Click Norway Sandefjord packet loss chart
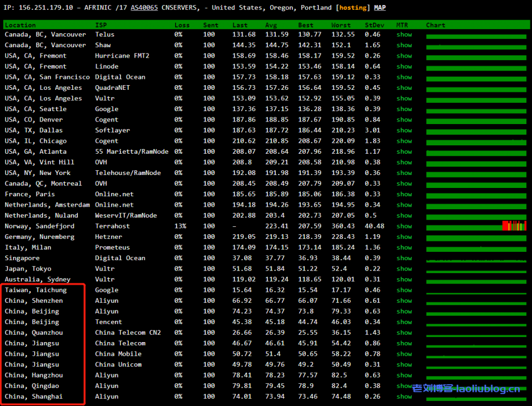 tap(476, 226)
